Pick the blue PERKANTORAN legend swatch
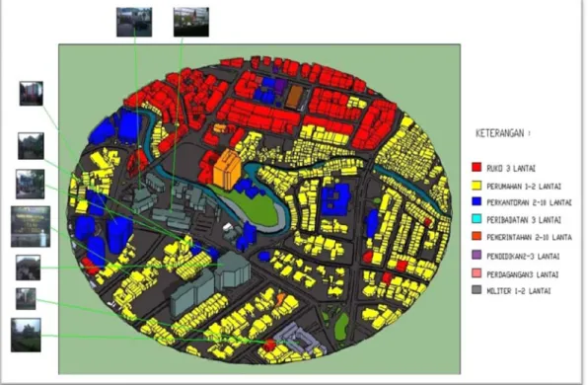The width and height of the screenshot is (588, 385). coord(477,201)
